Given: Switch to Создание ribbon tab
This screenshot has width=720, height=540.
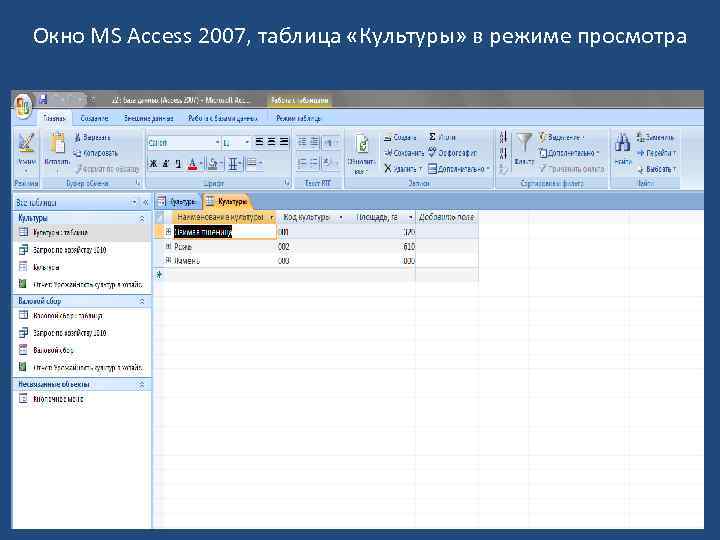Looking at the screenshot, I should (x=94, y=118).
